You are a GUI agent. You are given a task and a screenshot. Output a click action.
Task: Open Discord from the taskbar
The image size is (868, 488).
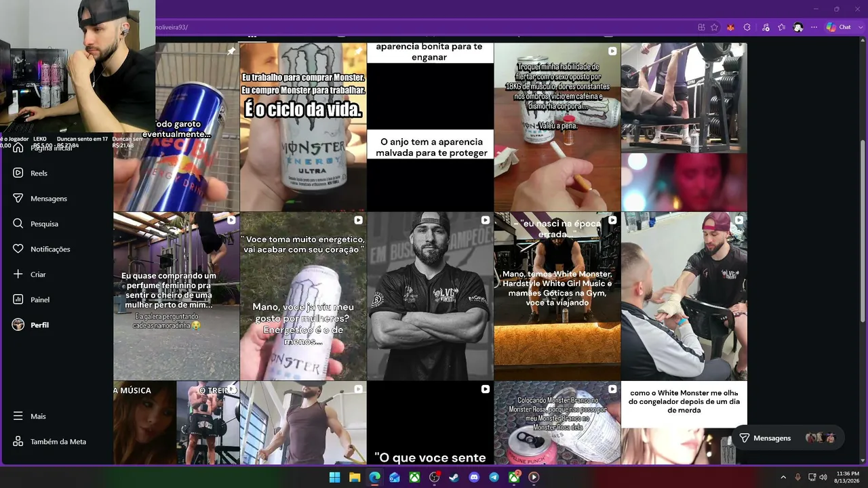pyautogui.click(x=474, y=477)
